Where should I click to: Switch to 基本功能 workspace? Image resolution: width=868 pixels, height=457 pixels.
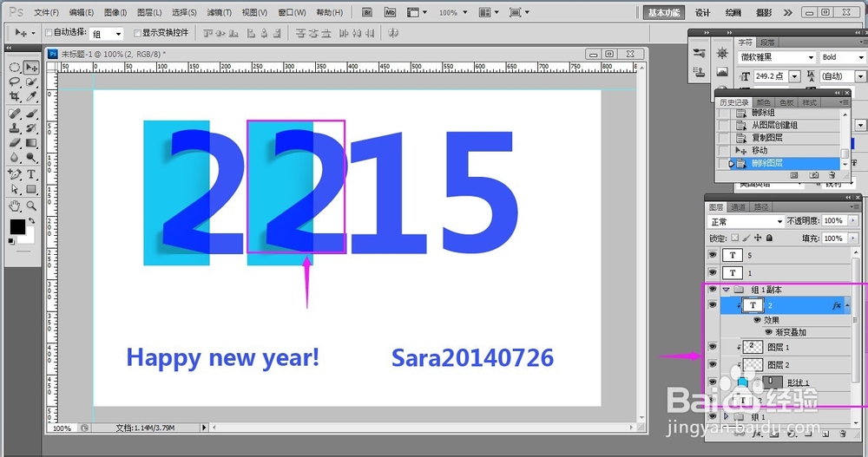[x=664, y=12]
